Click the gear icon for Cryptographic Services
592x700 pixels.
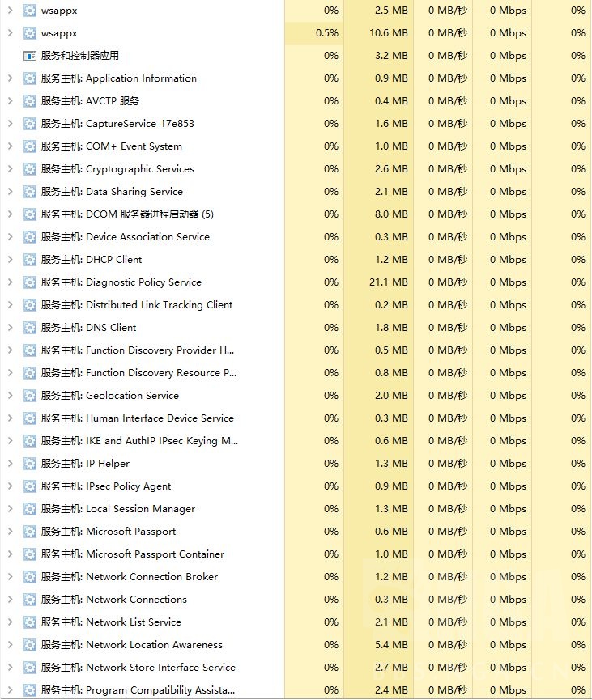coord(30,169)
